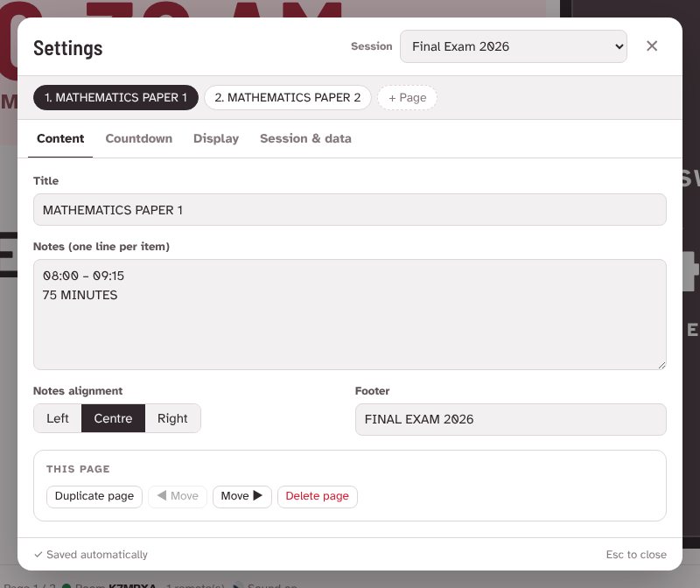The width and height of the screenshot is (700, 588).
Task: Move this page to the right
Action: point(242,496)
